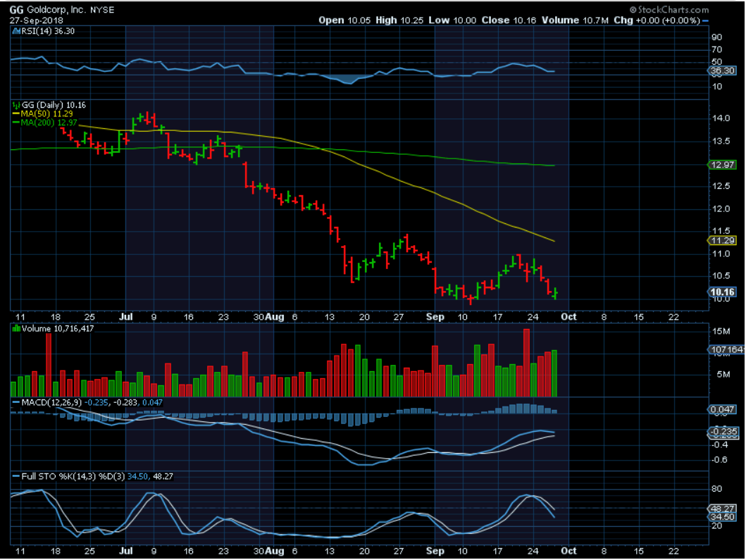Click the -0.6 MACD axis label
The width and height of the screenshot is (746, 560).
(720, 460)
